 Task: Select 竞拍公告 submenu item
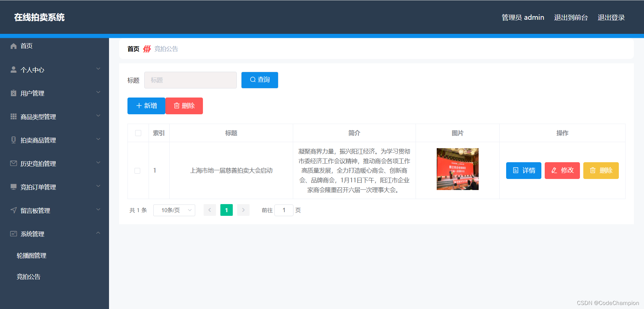28,276
